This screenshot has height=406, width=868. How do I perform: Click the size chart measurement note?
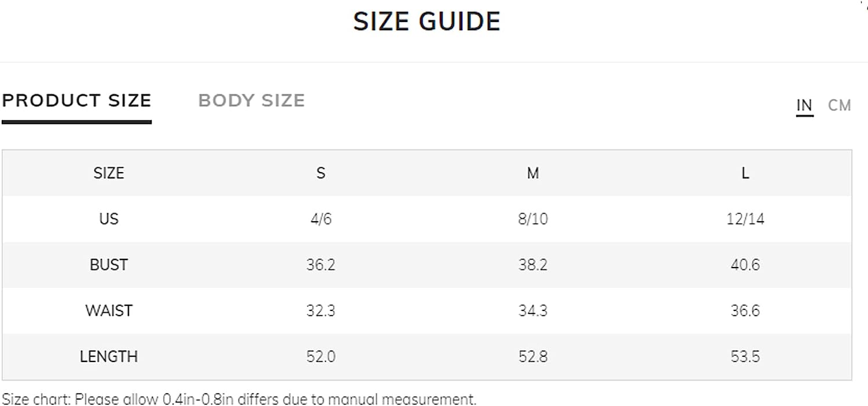click(239, 399)
